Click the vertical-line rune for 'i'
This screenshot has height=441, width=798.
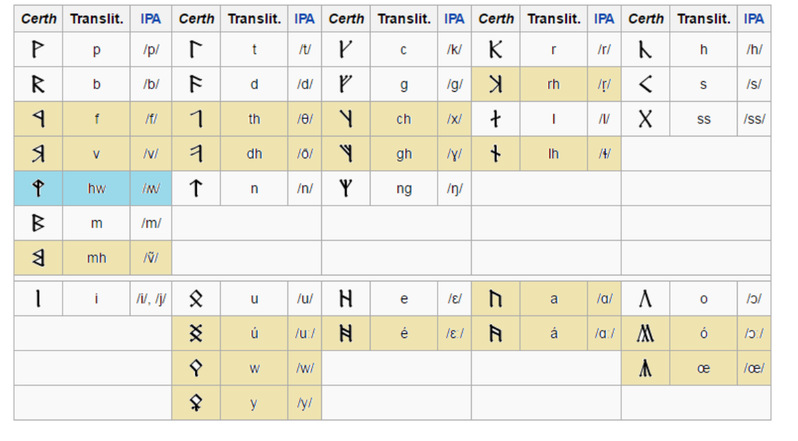tap(38, 298)
